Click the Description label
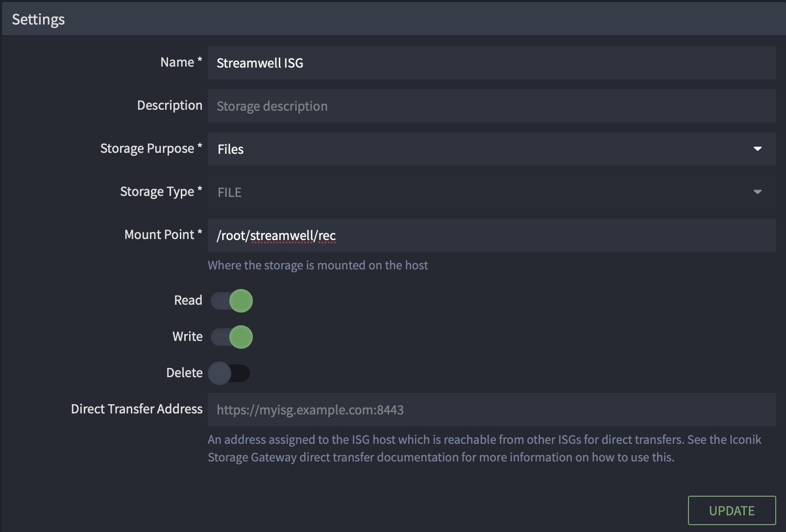 tap(170, 105)
